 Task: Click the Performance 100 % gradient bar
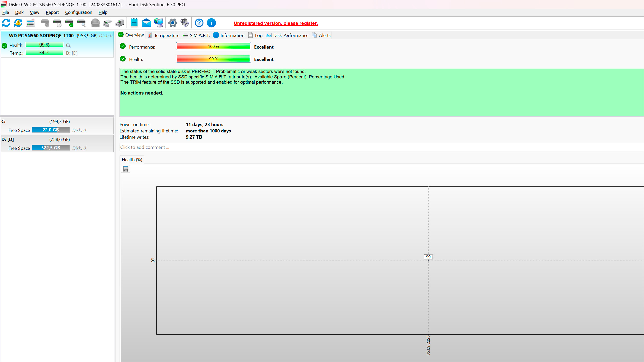pos(213,46)
